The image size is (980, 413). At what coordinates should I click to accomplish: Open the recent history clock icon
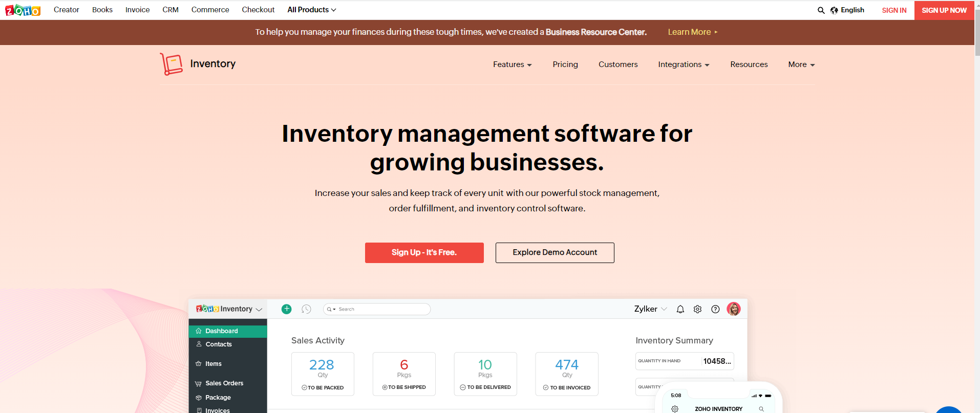coord(306,309)
